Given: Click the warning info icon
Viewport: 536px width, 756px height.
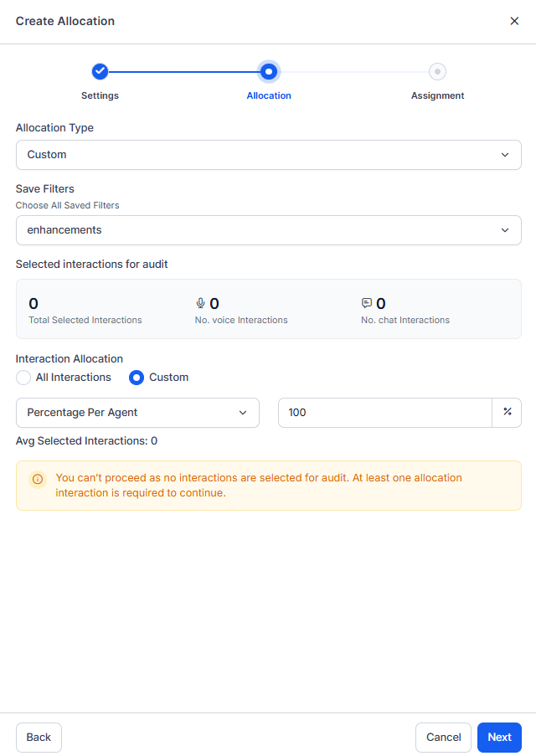Looking at the screenshot, I should click(38, 480).
